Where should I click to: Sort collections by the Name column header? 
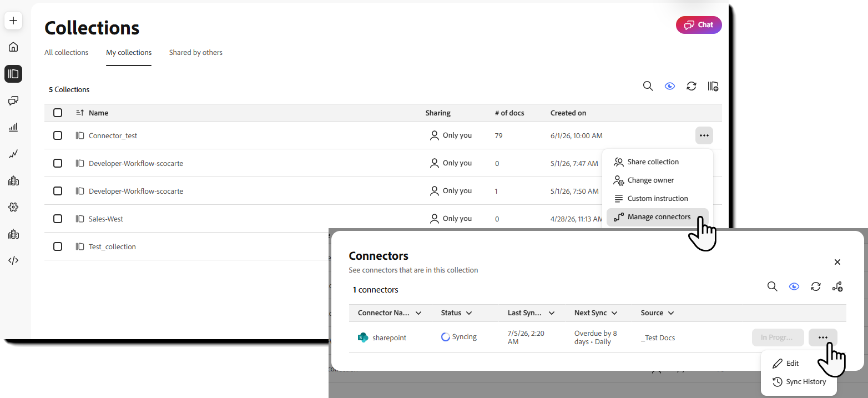pos(98,113)
